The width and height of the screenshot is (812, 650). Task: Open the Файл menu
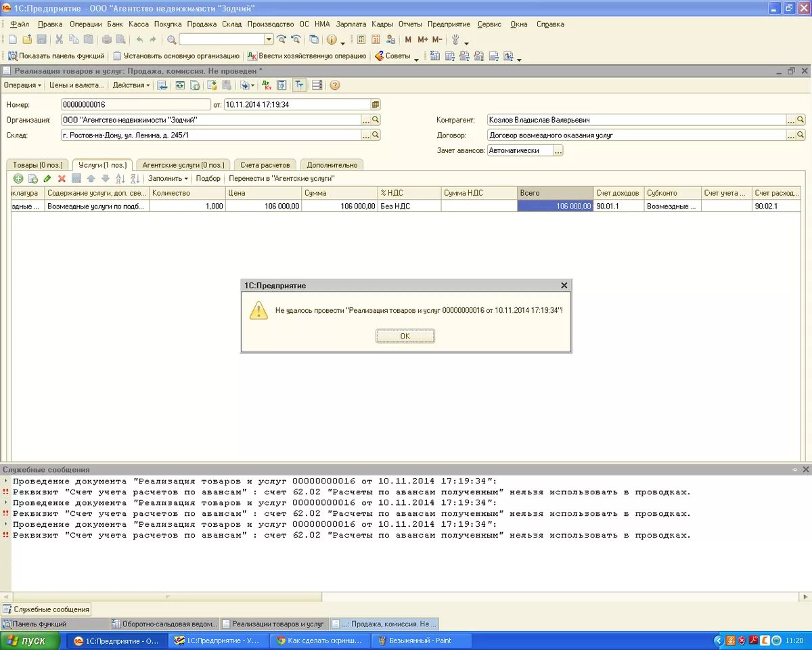point(19,24)
